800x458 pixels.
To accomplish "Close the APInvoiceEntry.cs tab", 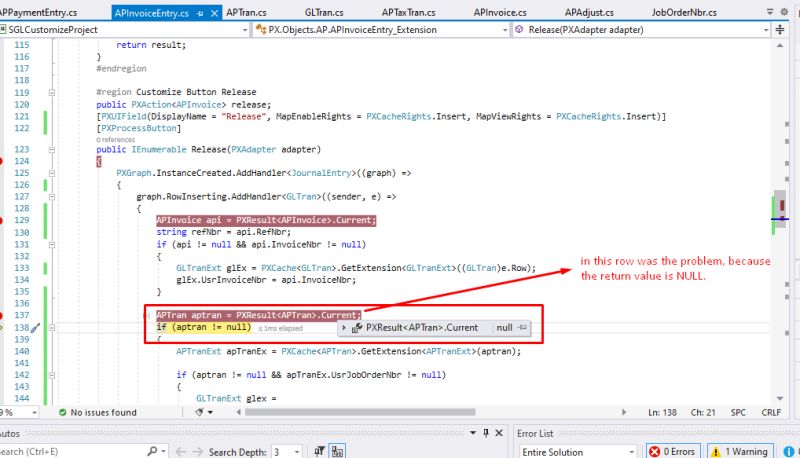I will pyautogui.click(x=214, y=13).
